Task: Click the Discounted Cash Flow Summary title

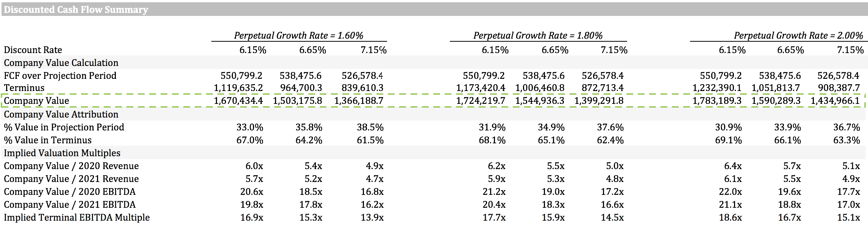Action: [76, 9]
